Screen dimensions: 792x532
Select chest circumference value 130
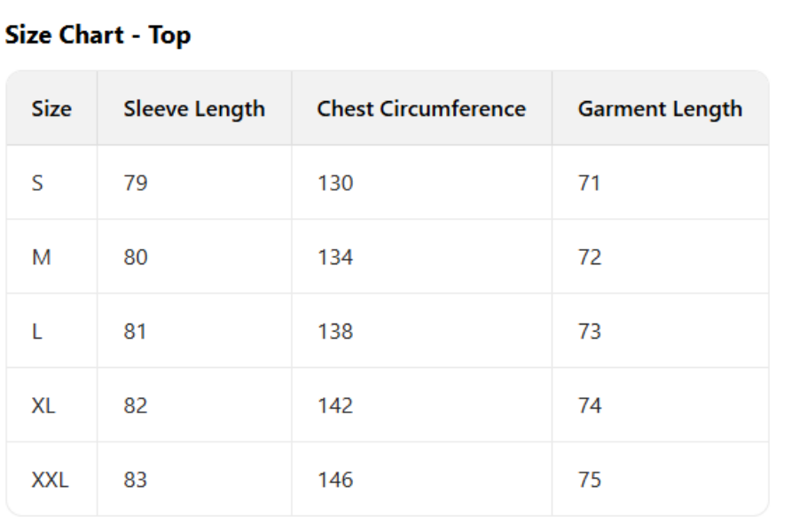click(335, 184)
